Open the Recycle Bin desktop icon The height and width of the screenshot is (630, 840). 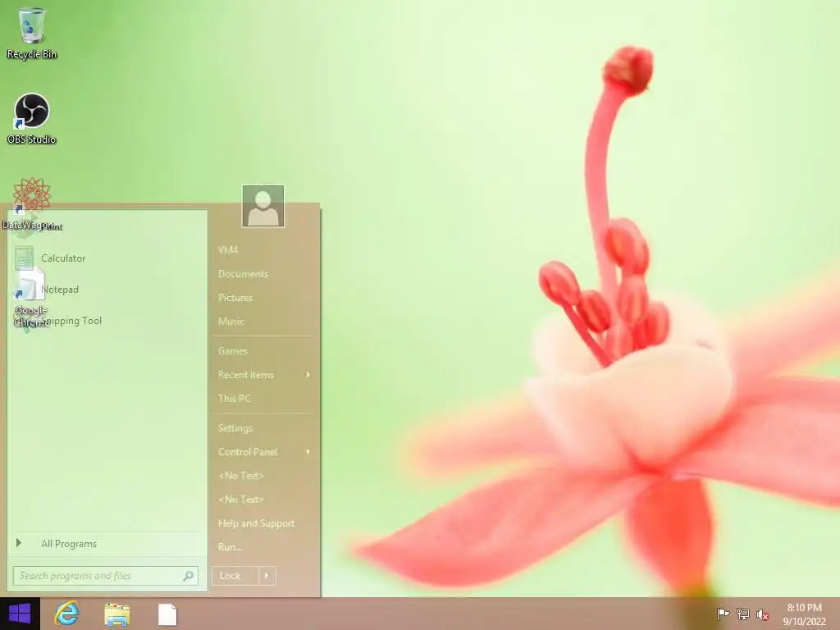coord(32,33)
